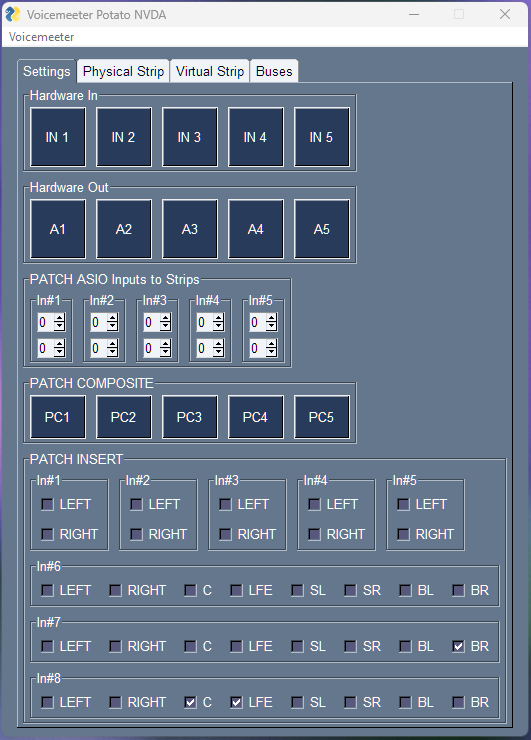This screenshot has height=740, width=531.
Task: Click the A2 hardware out button
Action: (124, 229)
